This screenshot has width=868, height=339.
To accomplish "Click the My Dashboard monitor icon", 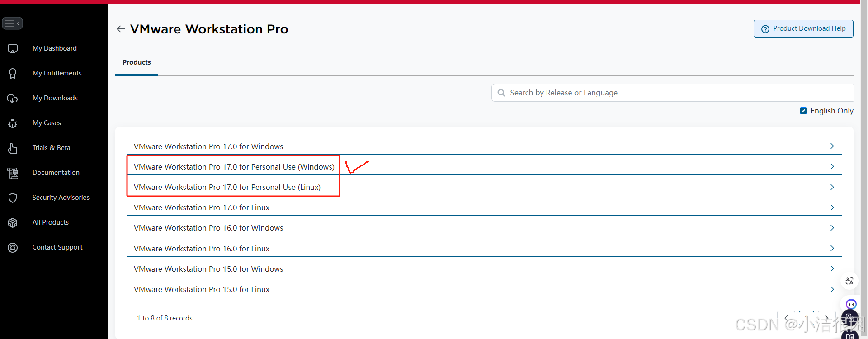I will 13,49.
